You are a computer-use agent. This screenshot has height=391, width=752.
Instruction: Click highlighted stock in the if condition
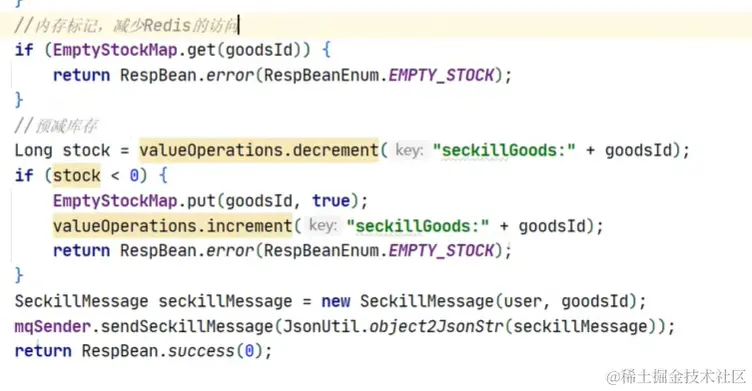click(x=76, y=176)
